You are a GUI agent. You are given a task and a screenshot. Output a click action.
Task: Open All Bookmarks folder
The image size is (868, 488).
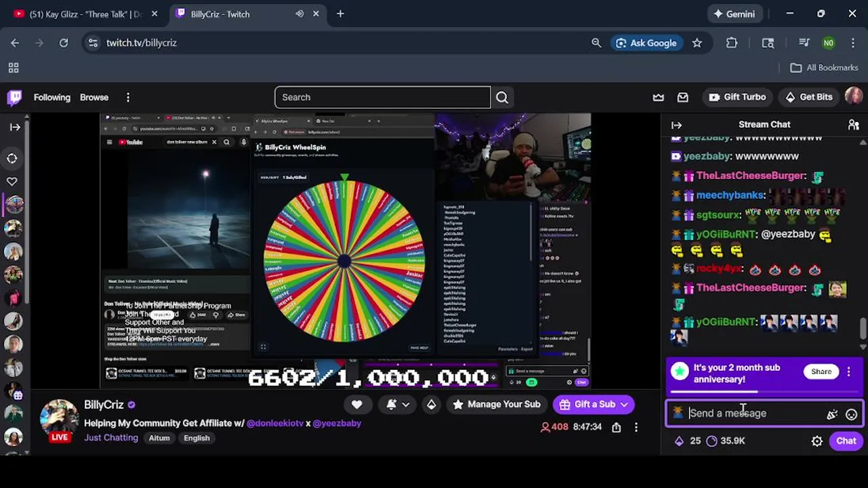[x=825, y=68]
